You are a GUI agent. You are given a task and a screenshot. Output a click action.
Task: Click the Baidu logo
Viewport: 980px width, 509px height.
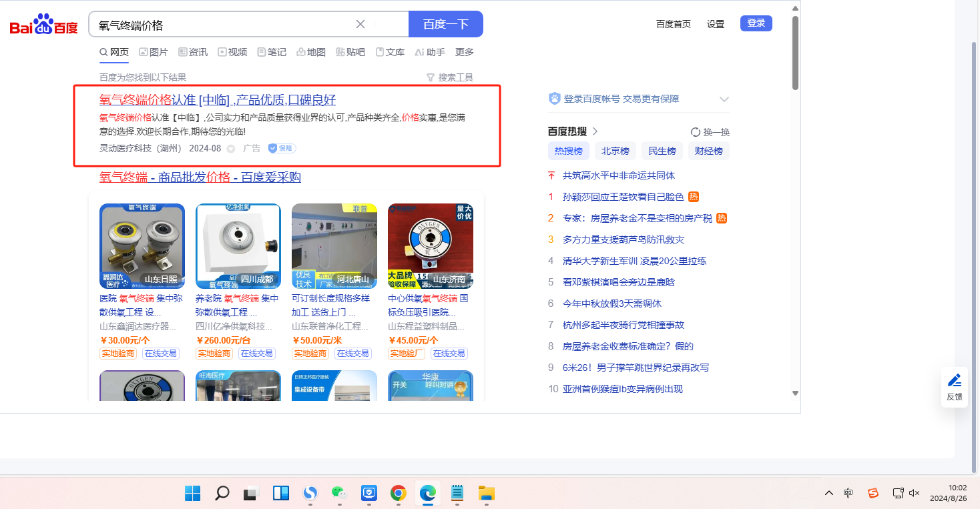pos(44,25)
